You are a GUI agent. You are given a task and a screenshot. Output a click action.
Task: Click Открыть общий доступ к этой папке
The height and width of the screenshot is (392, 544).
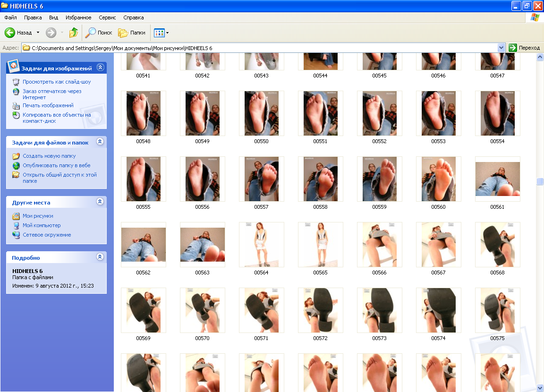pyautogui.click(x=59, y=178)
